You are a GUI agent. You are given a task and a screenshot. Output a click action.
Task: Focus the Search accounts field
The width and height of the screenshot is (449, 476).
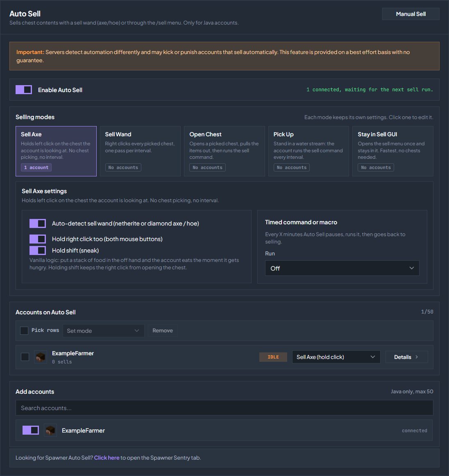coord(224,408)
